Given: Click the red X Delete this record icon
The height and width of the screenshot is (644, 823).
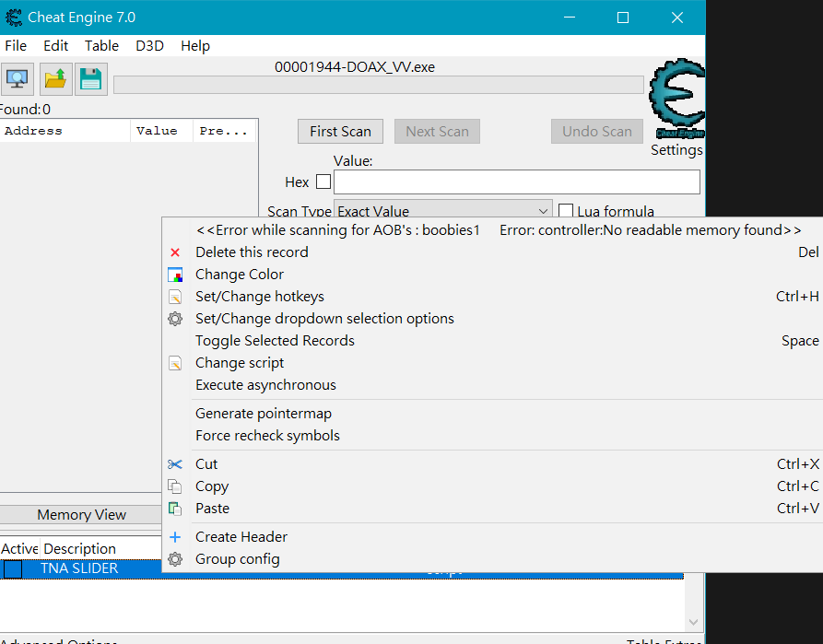Looking at the screenshot, I should tap(175, 252).
